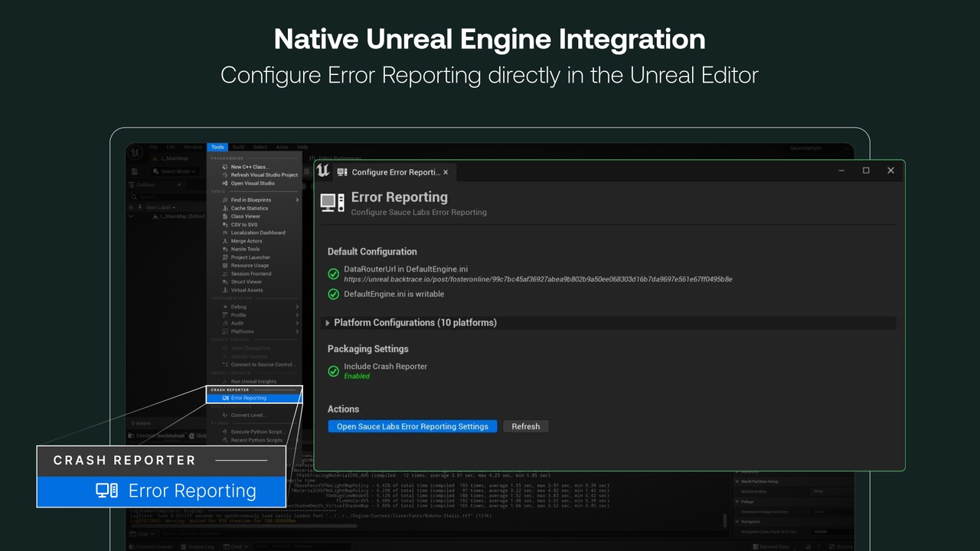Click the Refresh Visual Studio Project icon
The image size is (980, 551).
(x=224, y=175)
